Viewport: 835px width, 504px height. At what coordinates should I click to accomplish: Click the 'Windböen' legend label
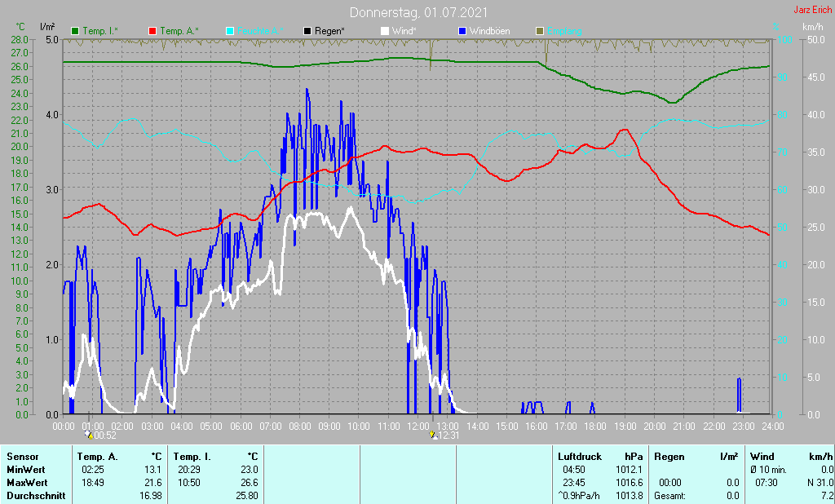(x=489, y=31)
